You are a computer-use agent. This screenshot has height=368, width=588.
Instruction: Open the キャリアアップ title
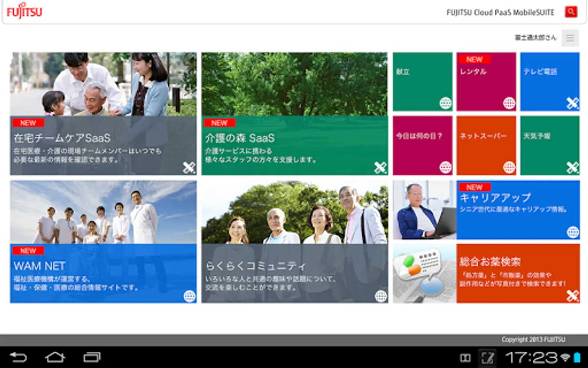pyautogui.click(x=495, y=198)
